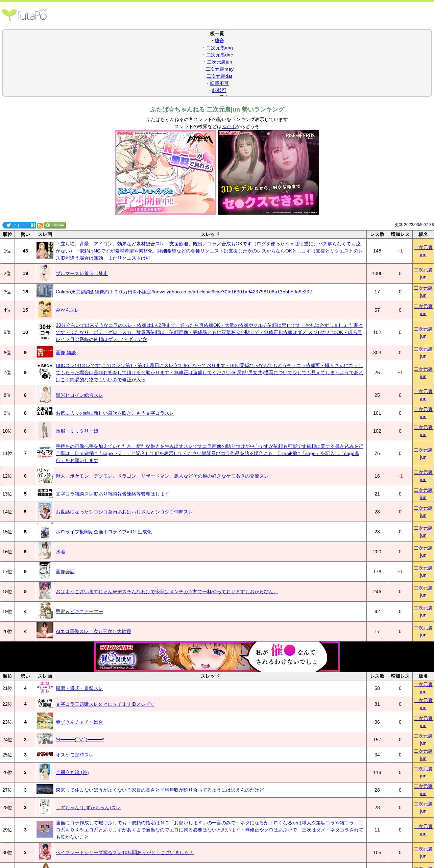434x868 pixels.
Task: Open the 画像 雑談 thread
Action: (x=66, y=353)
